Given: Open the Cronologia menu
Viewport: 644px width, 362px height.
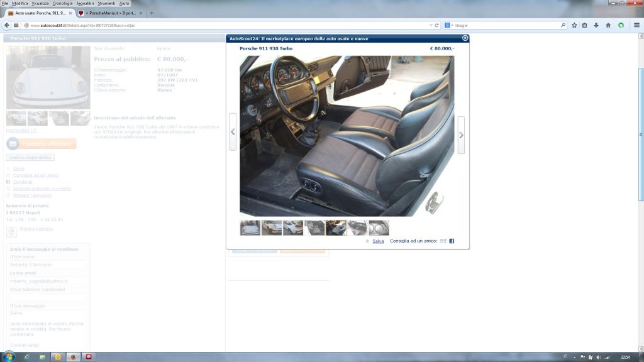Looking at the screenshot, I should pyautogui.click(x=62, y=3).
